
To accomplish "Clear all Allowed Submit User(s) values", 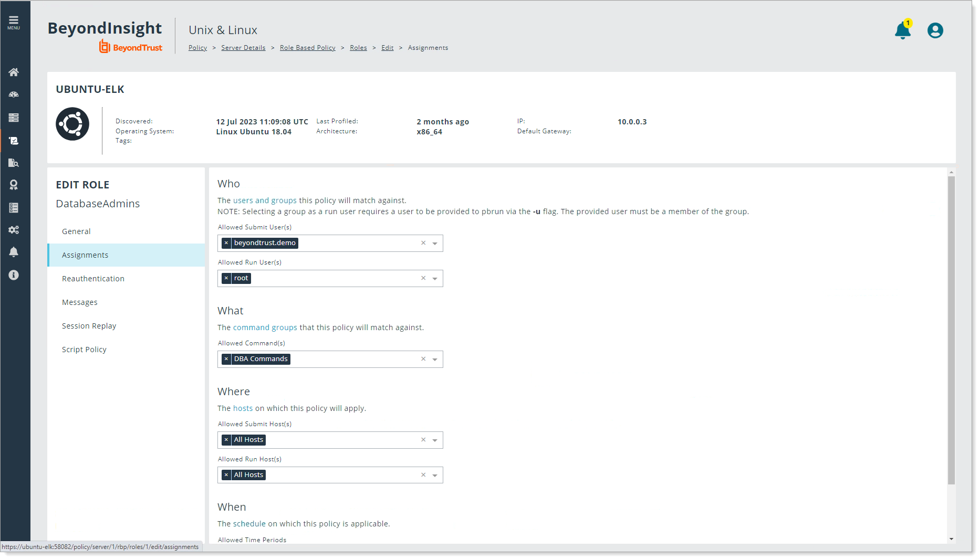I will [x=423, y=243].
